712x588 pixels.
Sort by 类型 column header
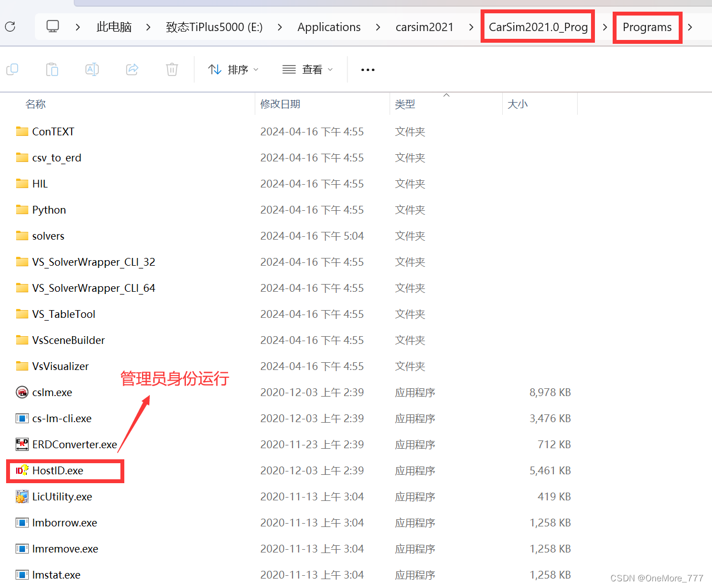pyautogui.click(x=405, y=104)
